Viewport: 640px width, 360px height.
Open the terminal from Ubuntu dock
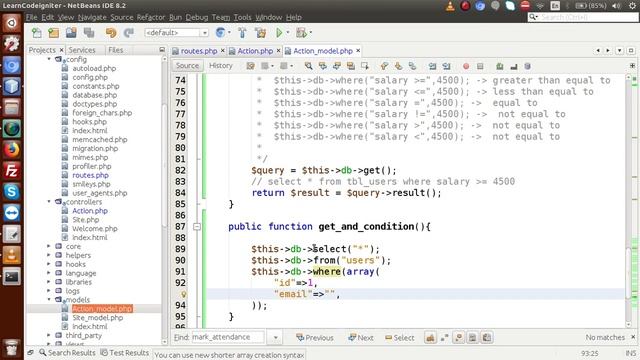coord(11,277)
